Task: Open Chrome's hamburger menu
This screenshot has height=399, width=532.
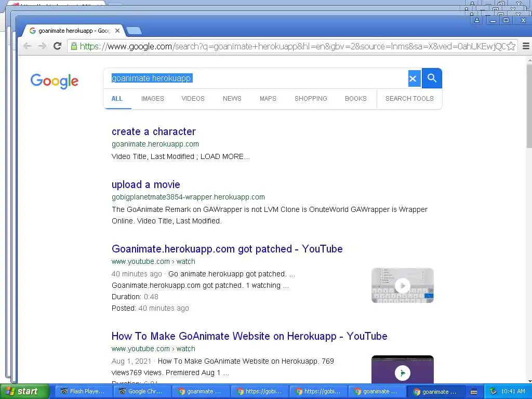Action: pos(526,46)
